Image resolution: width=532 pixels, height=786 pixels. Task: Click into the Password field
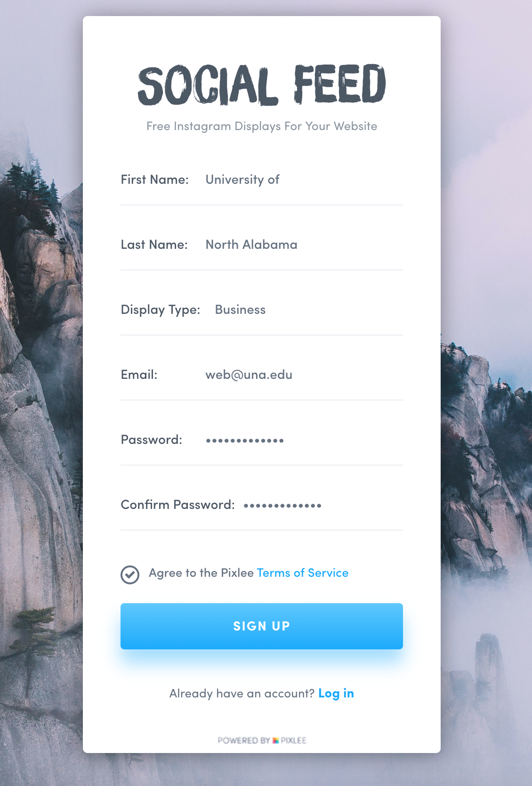point(304,440)
